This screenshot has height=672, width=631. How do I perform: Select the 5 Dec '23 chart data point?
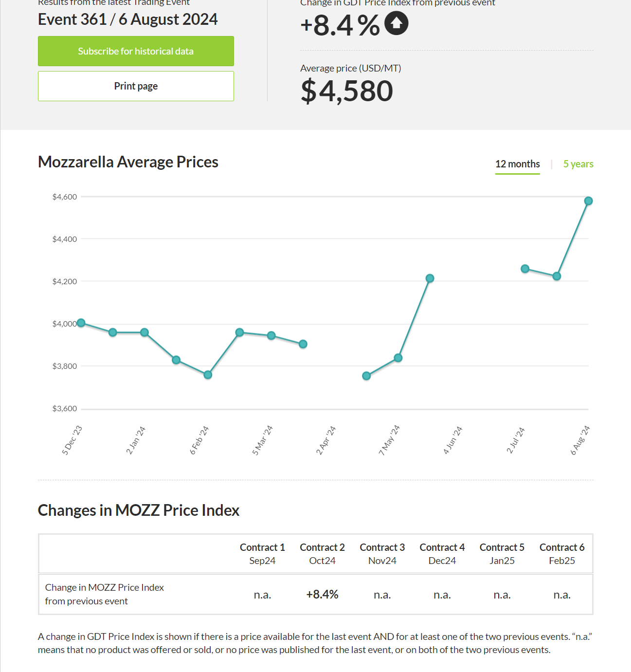pyautogui.click(x=81, y=323)
